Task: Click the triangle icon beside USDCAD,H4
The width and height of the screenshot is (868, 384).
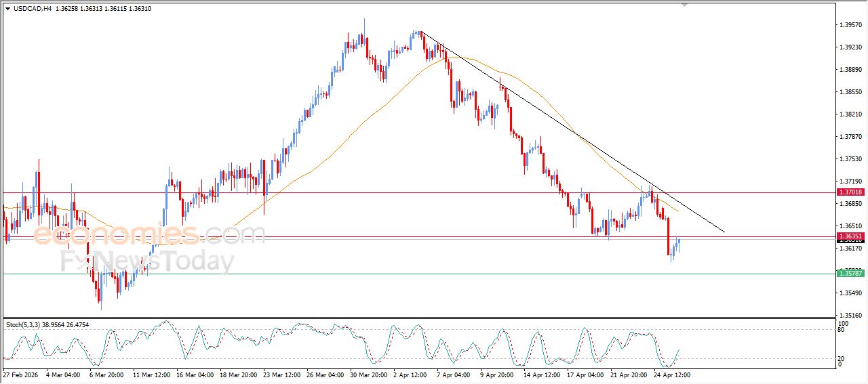Action: pyautogui.click(x=7, y=8)
